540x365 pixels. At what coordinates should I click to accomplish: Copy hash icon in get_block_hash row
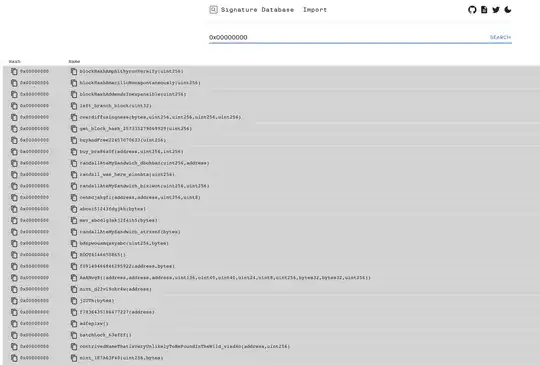click(x=14, y=129)
